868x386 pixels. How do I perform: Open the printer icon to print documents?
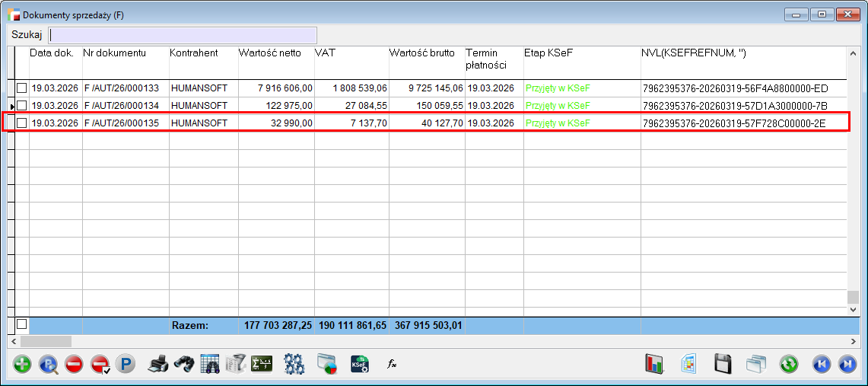pos(157,364)
